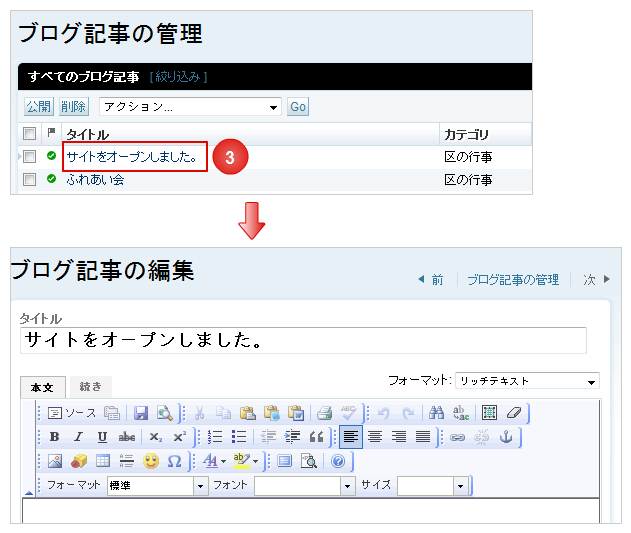Open the Text color picker
This screenshot has height=533, width=631.
(x=214, y=461)
